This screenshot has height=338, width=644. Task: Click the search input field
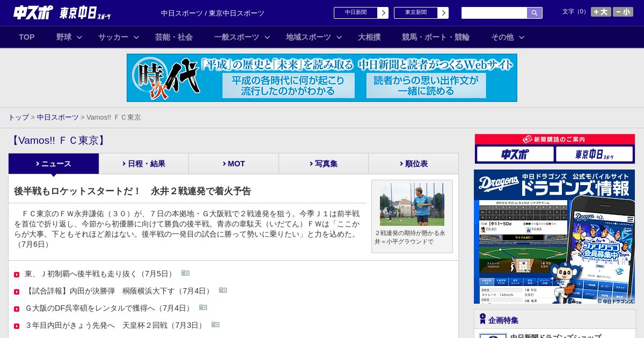[494, 13]
